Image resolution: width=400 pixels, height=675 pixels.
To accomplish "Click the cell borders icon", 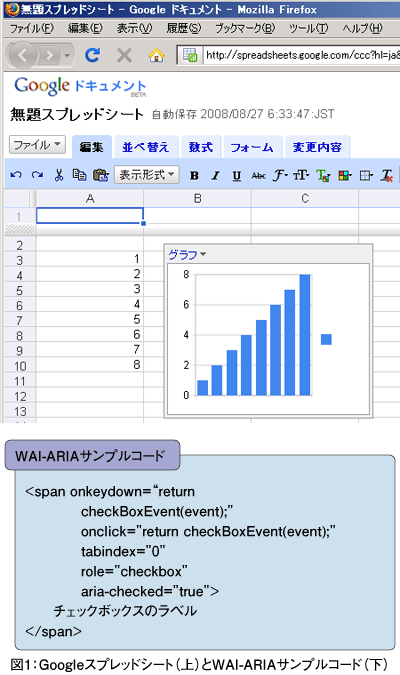I will pyautogui.click(x=366, y=176).
